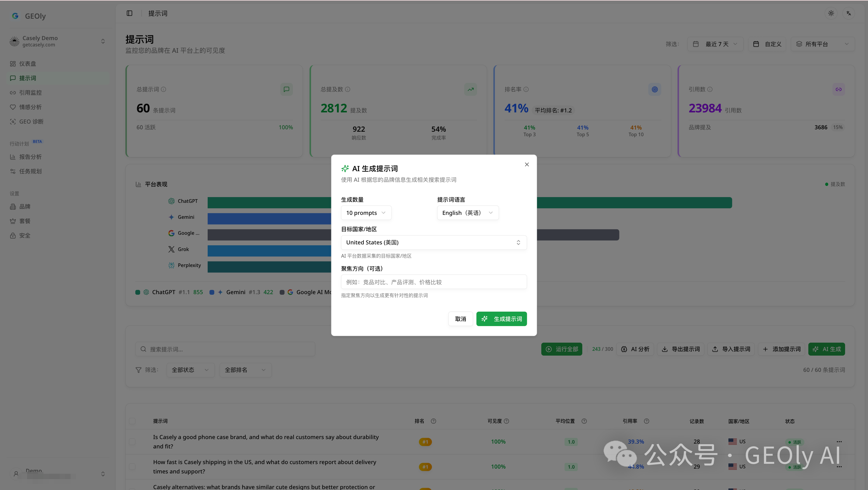Open the 全部状态 status filter
868x490 pixels.
(190, 370)
